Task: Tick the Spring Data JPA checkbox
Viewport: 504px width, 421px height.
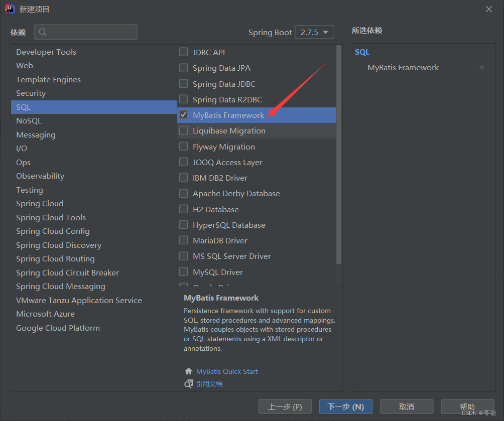Action: point(184,67)
